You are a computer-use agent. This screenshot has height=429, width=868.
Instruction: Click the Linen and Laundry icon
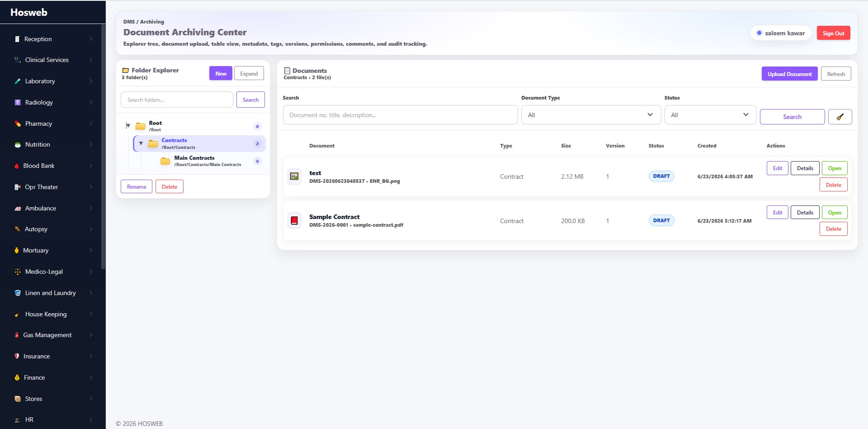click(x=18, y=293)
